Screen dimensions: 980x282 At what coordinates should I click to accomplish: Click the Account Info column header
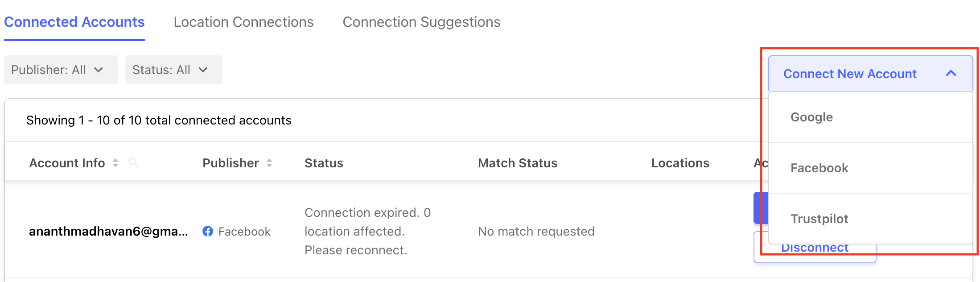tap(67, 163)
